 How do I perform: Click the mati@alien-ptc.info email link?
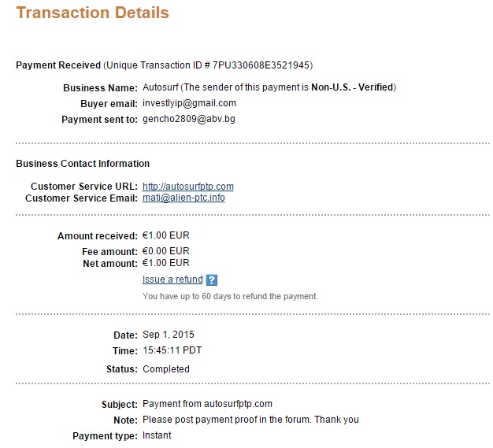click(x=183, y=198)
